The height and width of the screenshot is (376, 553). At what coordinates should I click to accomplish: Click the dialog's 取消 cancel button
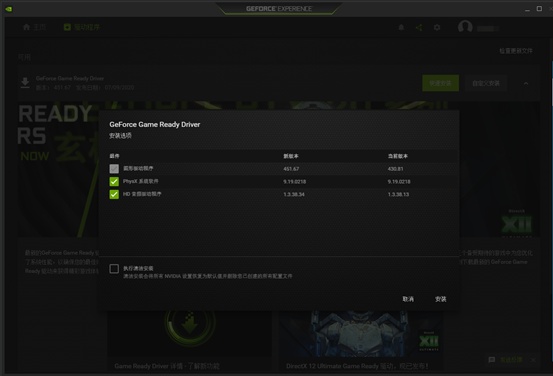click(x=408, y=299)
